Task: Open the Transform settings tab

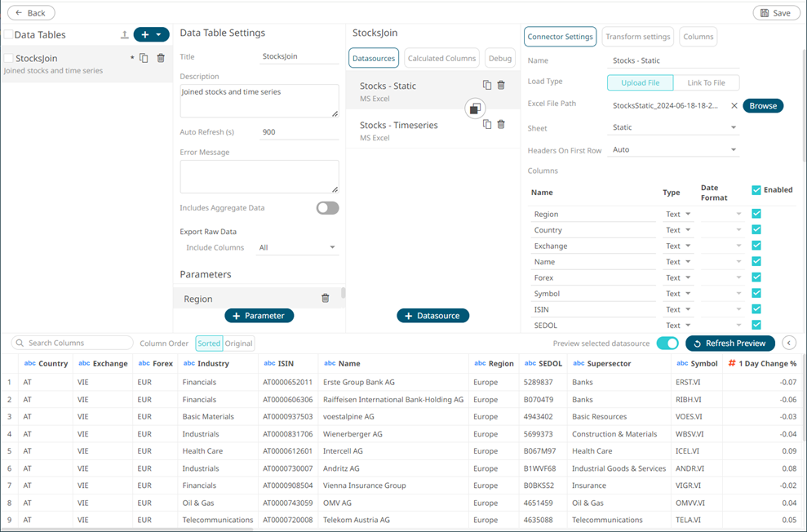Action: (637, 37)
